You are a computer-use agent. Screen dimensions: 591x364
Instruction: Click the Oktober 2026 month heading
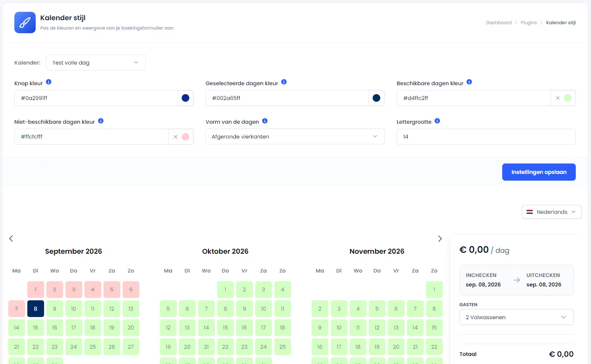(225, 251)
